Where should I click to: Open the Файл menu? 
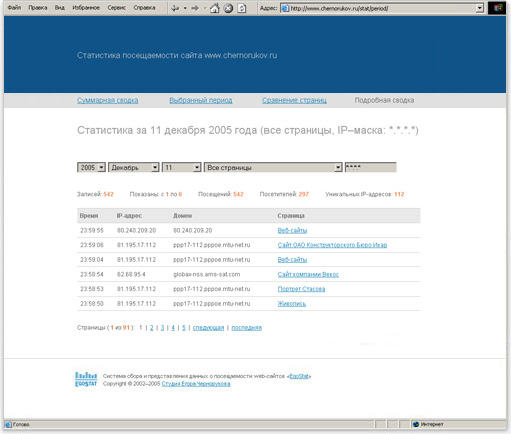tap(14, 8)
